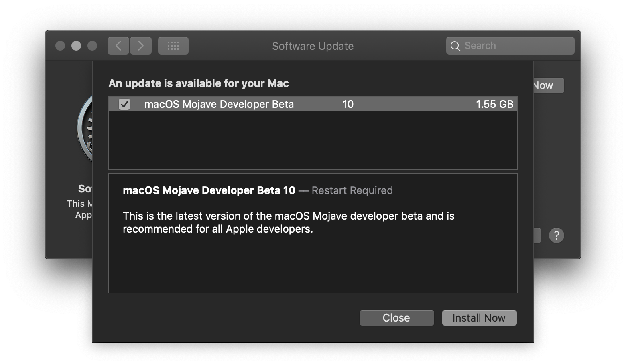Click the partially hidden Now button in the background window

549,85
